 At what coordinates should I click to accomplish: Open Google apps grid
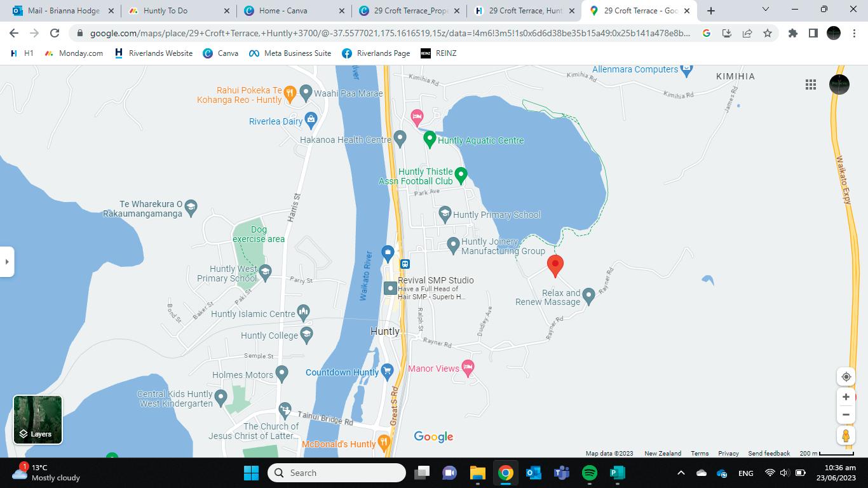[x=811, y=85]
